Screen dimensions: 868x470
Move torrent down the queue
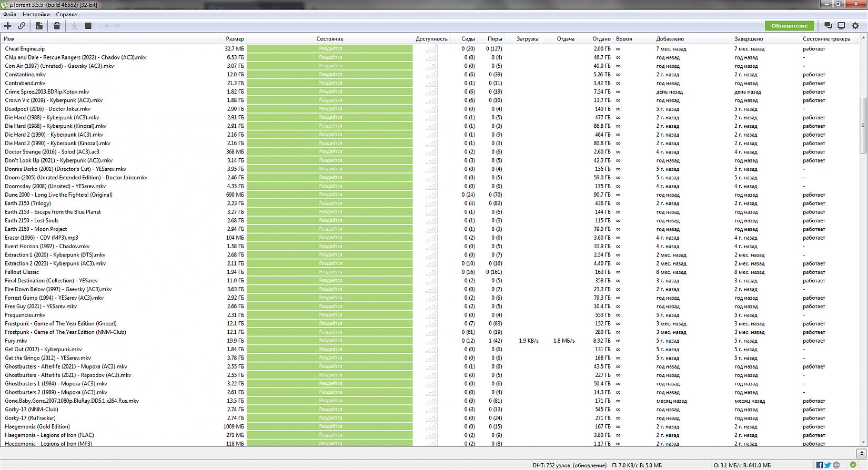point(117,26)
